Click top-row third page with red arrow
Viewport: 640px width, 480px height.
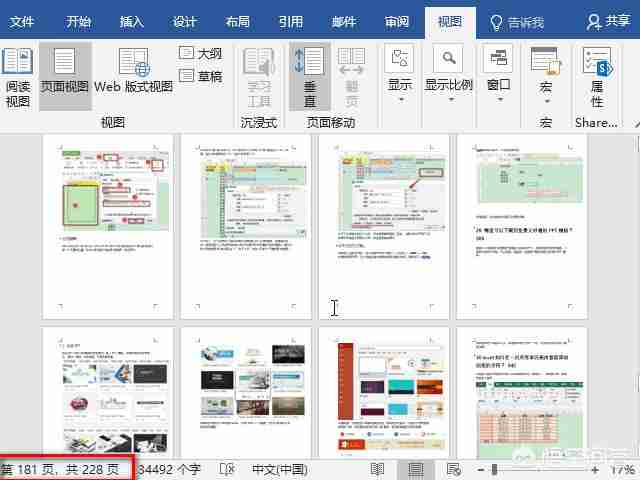click(384, 227)
